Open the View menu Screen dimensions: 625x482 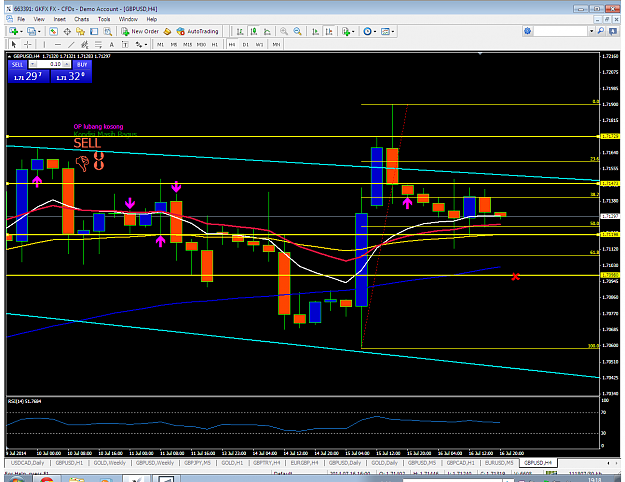point(39,19)
